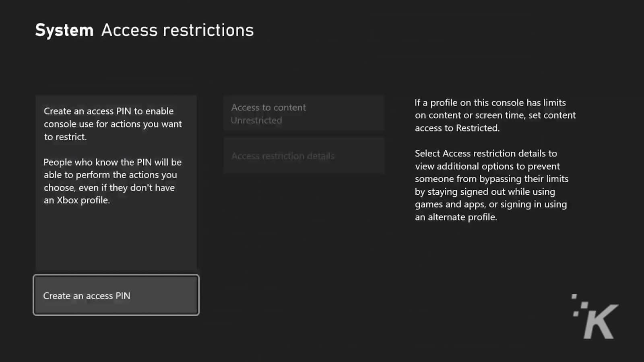Click the 'Select Access restriction details' help paragraph
Image resolution: width=644 pixels, height=362 pixels.
coord(491,185)
